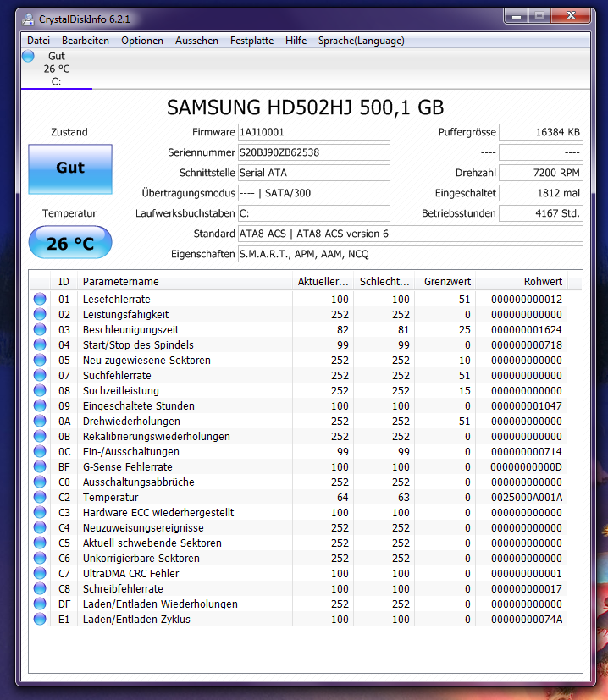The width and height of the screenshot is (608, 700).
Task: Click the Parametername column header
Action: (x=185, y=282)
